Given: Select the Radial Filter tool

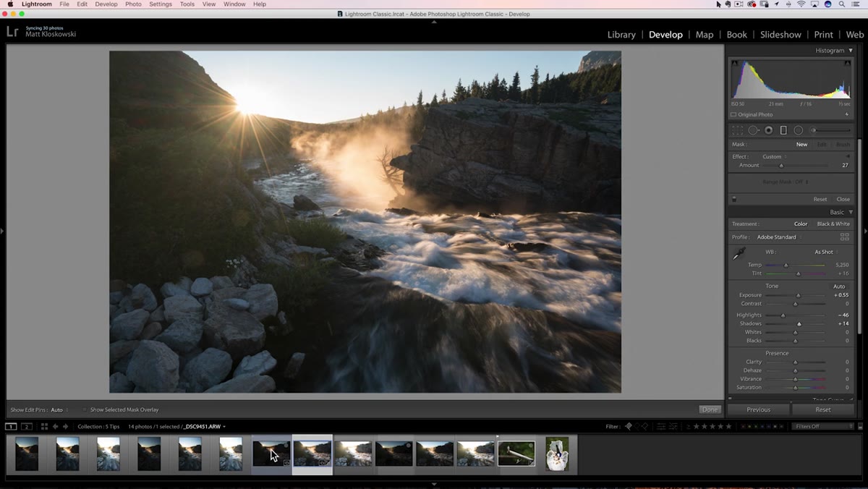Looking at the screenshot, I should click(798, 130).
